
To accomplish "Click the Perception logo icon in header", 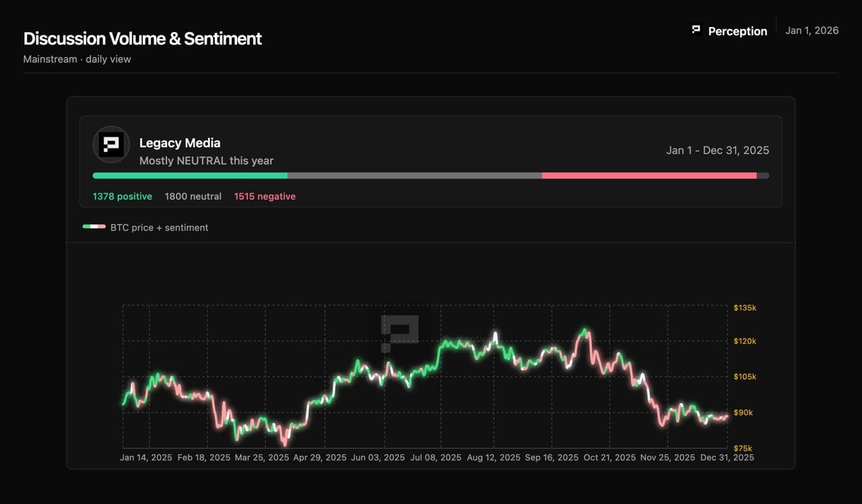I will pyautogui.click(x=696, y=30).
